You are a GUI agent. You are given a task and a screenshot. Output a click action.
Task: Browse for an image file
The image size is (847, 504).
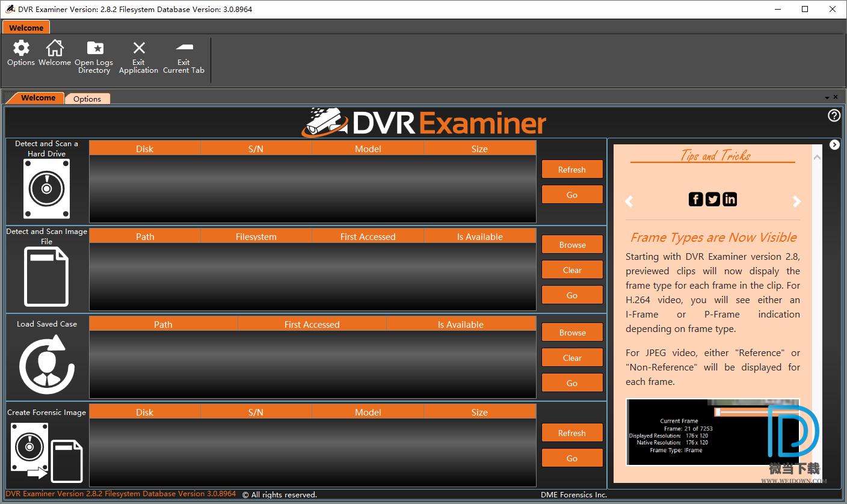(572, 245)
